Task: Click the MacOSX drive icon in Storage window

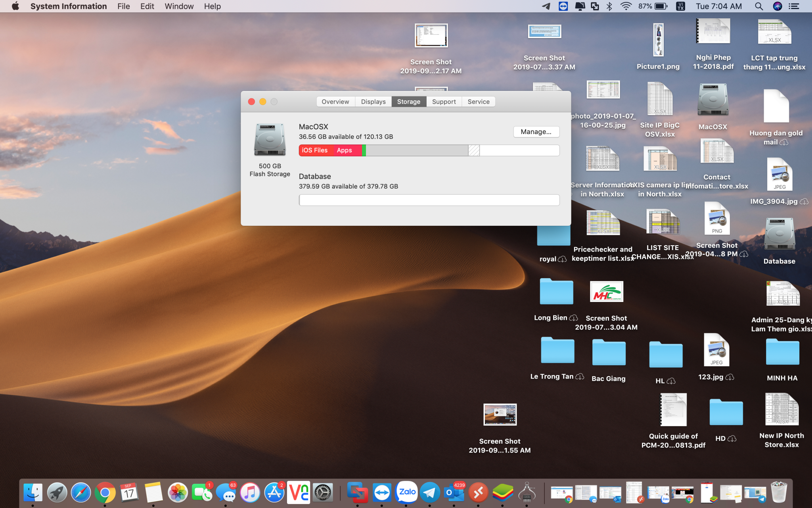Action: click(x=270, y=140)
